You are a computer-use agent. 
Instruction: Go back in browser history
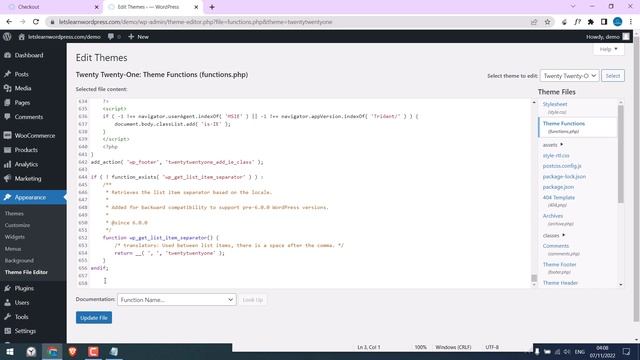[x=9, y=22]
